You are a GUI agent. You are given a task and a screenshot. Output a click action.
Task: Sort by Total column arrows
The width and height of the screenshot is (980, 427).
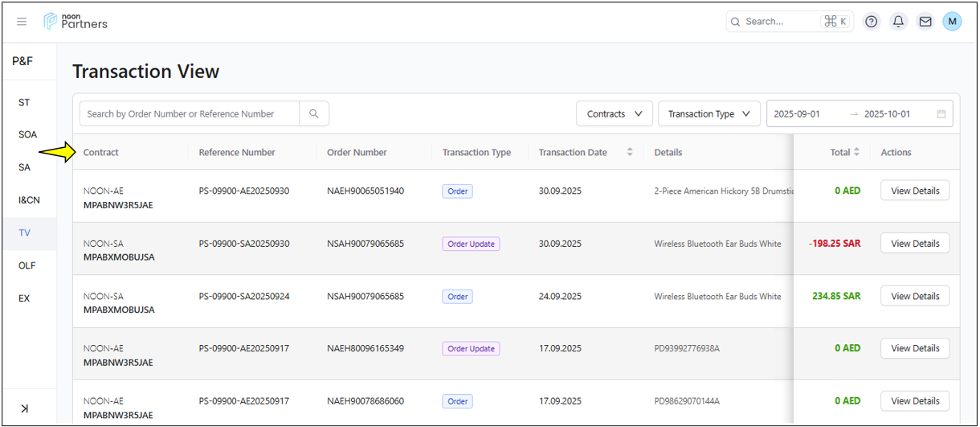click(857, 152)
